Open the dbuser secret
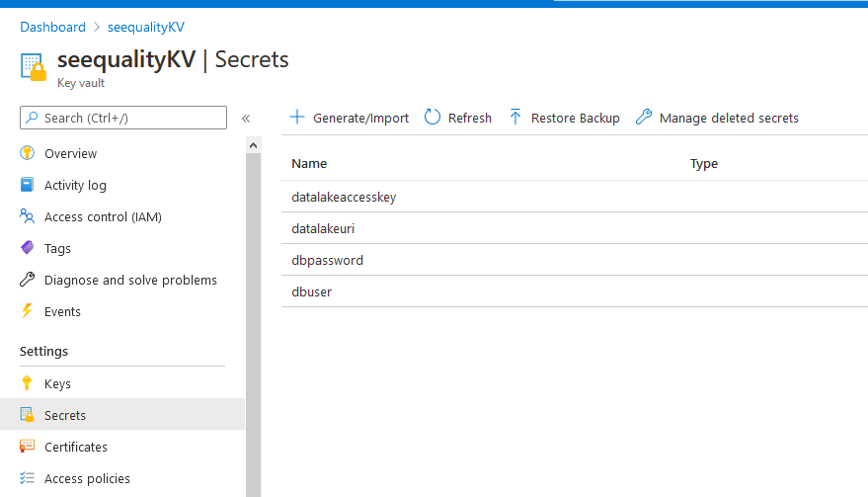The width and height of the screenshot is (868, 497). point(312,291)
